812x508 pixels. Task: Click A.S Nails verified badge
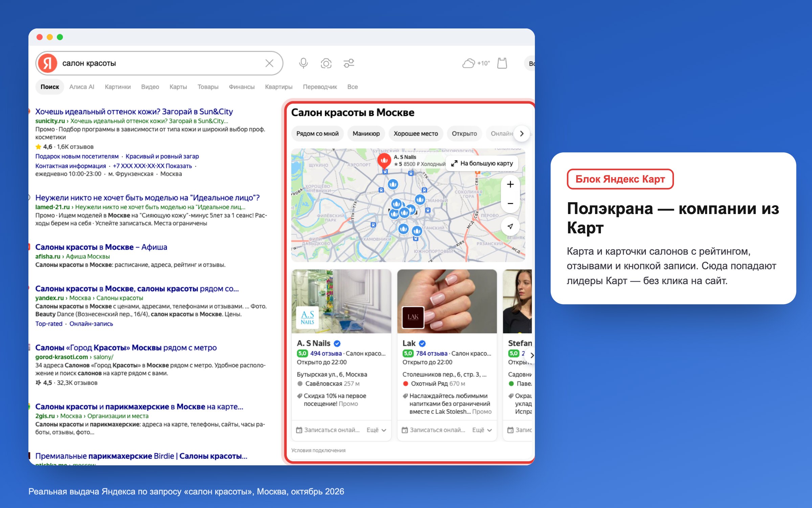(337, 343)
